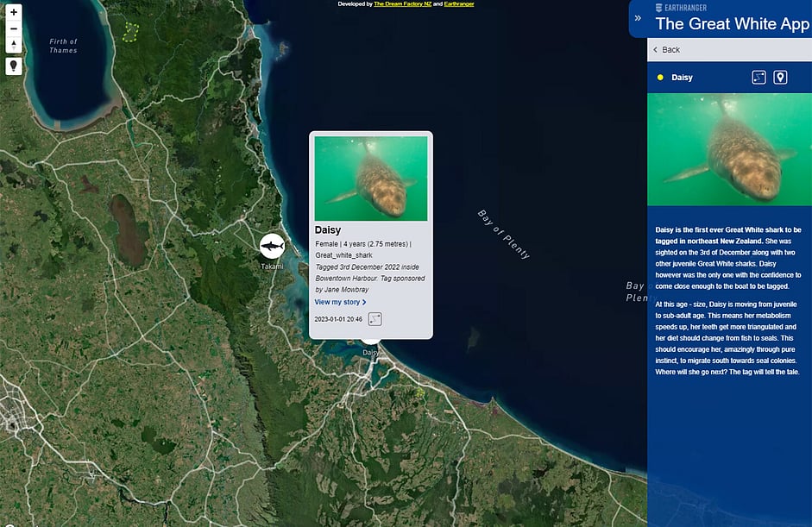Image resolution: width=812 pixels, height=527 pixels.
Task: Toggle the lightbulb map display mode
Action: click(x=14, y=66)
